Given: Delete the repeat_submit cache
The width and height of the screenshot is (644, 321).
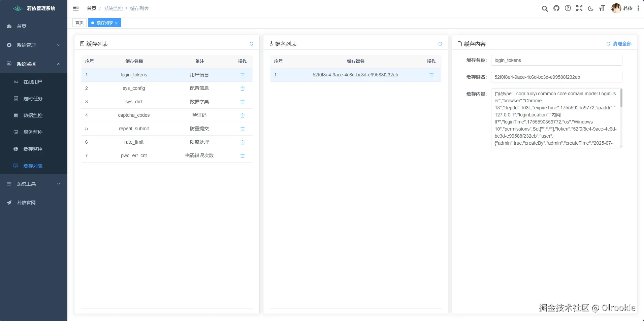Looking at the screenshot, I should pyautogui.click(x=243, y=129).
